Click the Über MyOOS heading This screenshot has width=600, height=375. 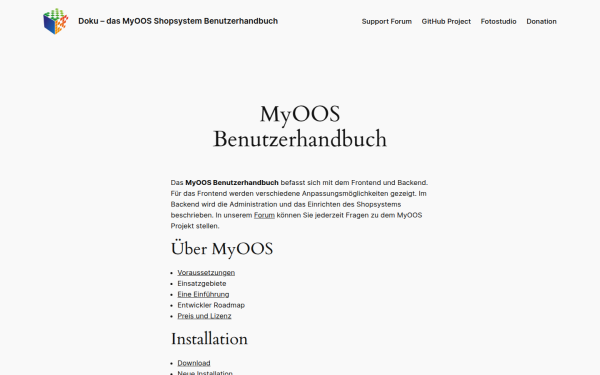[x=222, y=249]
